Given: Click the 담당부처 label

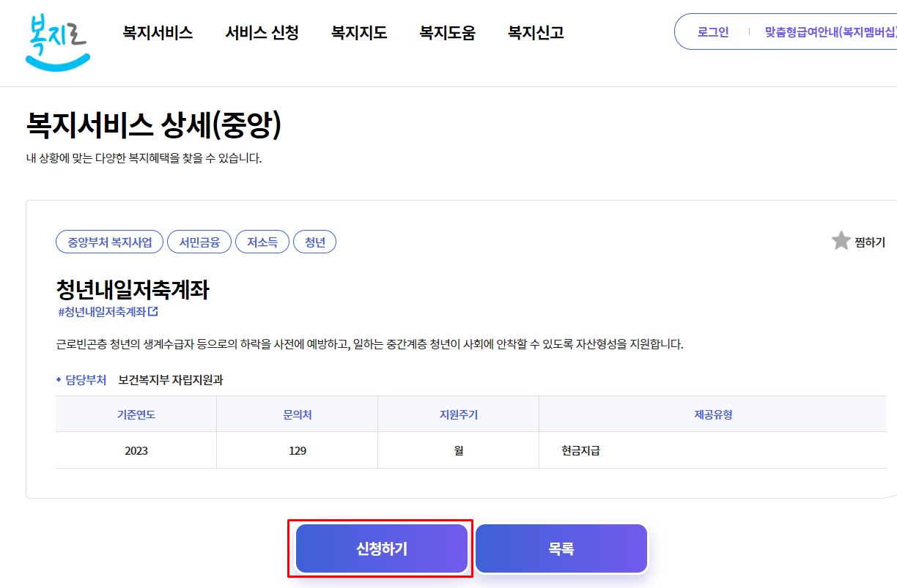Looking at the screenshot, I should tap(86, 380).
